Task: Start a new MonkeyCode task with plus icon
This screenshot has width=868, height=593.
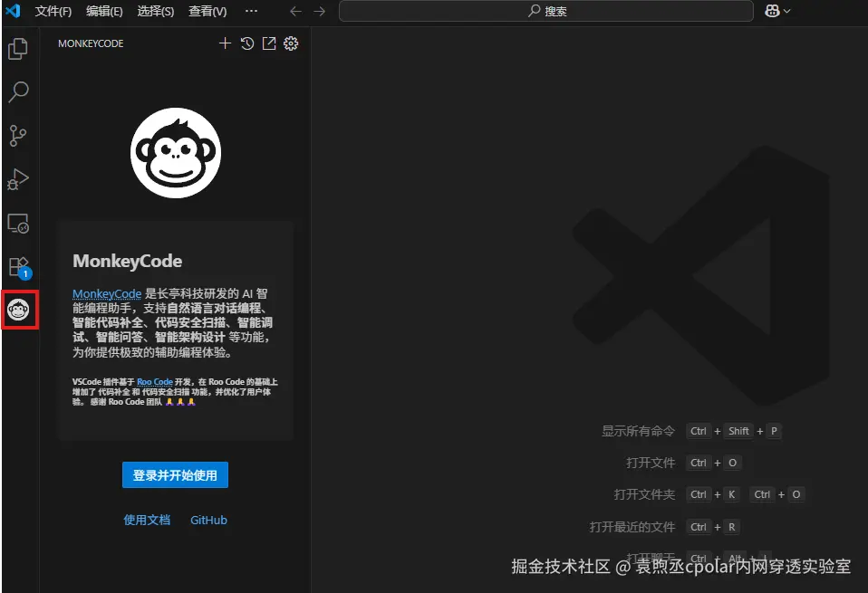Action: (225, 43)
